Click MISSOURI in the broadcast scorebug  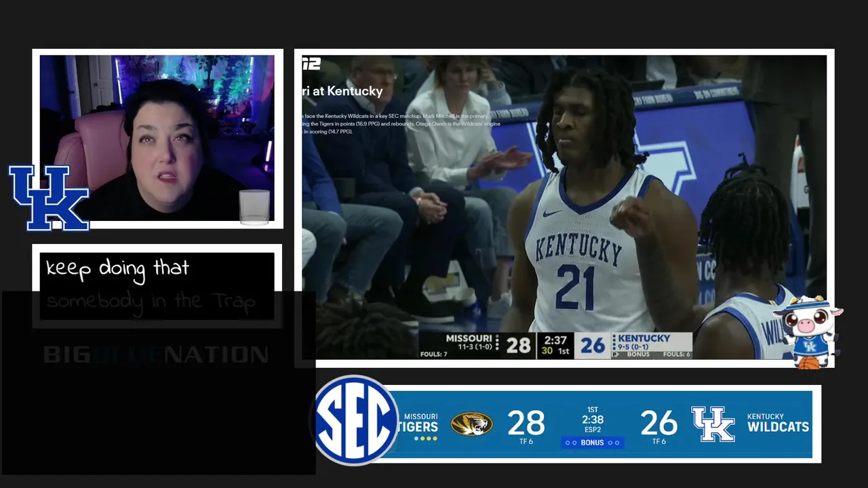pos(469,338)
